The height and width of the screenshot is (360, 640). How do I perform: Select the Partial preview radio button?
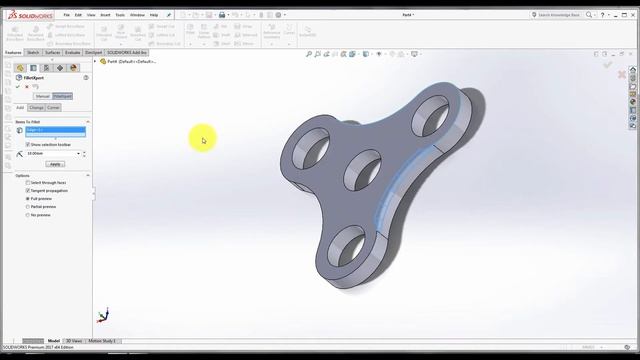pyautogui.click(x=28, y=207)
